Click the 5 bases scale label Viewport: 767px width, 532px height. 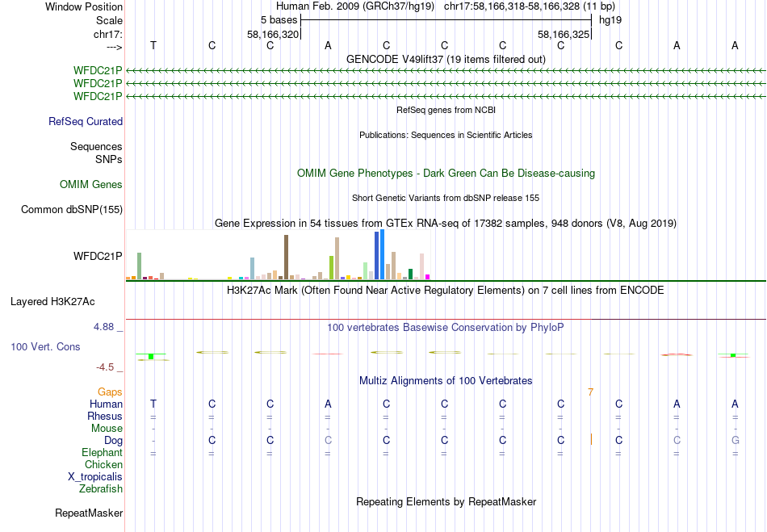(279, 20)
